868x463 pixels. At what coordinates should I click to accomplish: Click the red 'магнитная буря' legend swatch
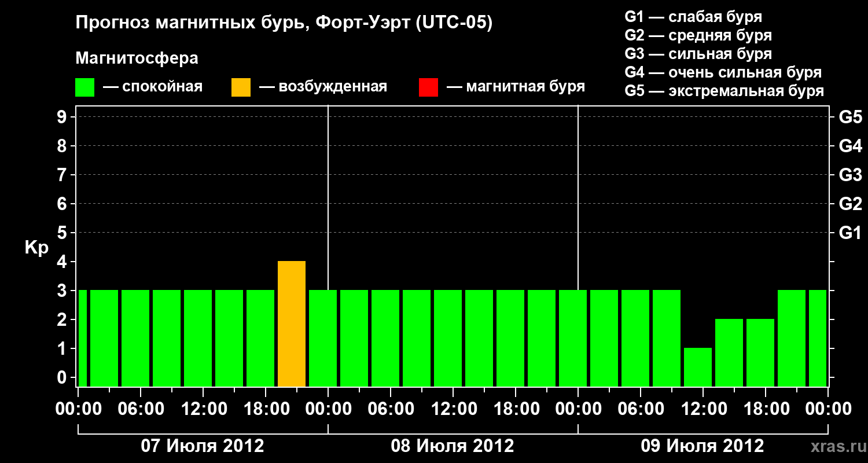point(428,87)
